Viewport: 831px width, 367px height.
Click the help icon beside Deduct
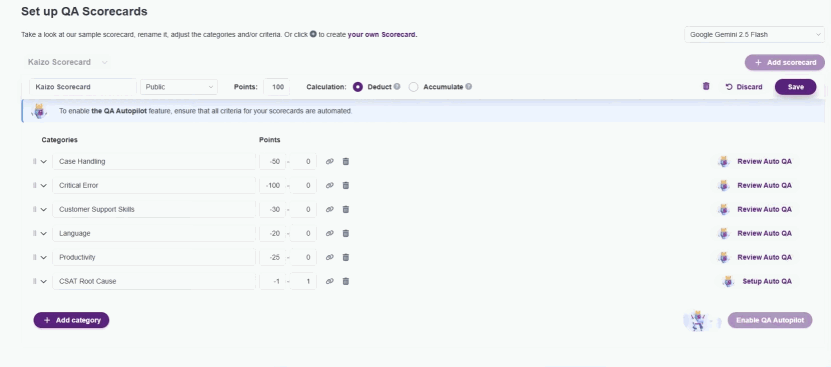coord(397,86)
